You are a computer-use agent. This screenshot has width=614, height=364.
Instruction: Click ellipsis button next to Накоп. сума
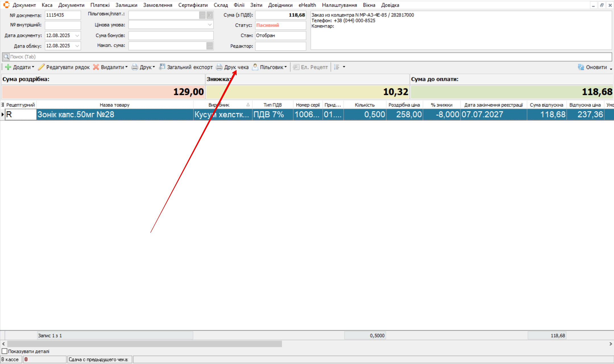210,46
